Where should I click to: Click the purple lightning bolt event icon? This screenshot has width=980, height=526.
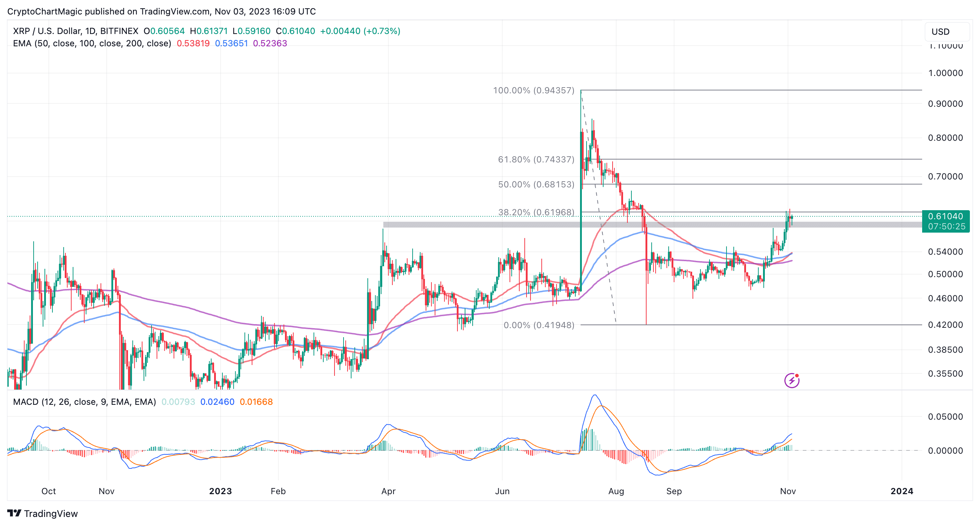point(791,380)
